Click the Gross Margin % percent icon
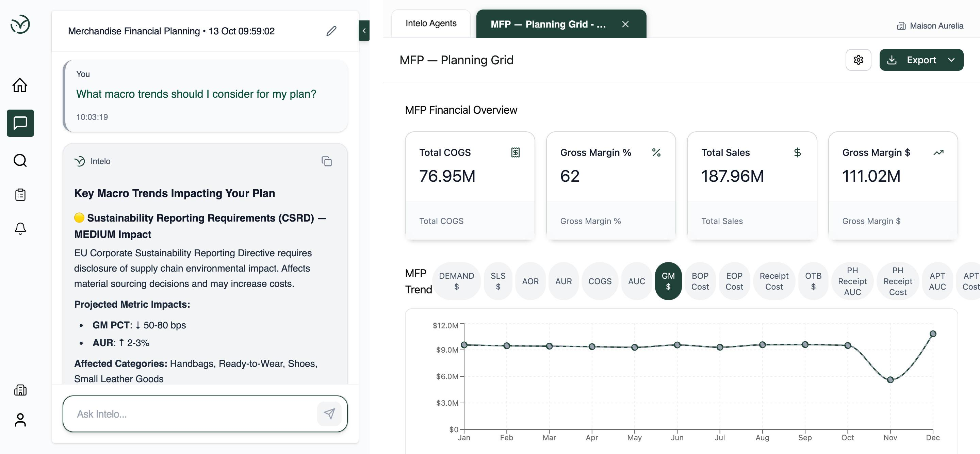Image resolution: width=980 pixels, height=454 pixels. pyautogui.click(x=656, y=152)
